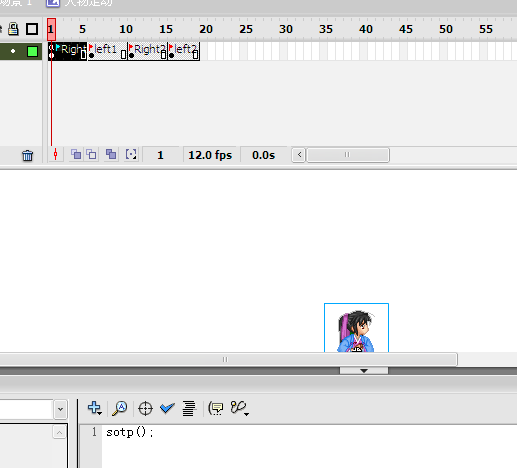Viewport: 517px width, 468px height.
Task: Click the show all layers as outlines icon
Action: pos(32,29)
